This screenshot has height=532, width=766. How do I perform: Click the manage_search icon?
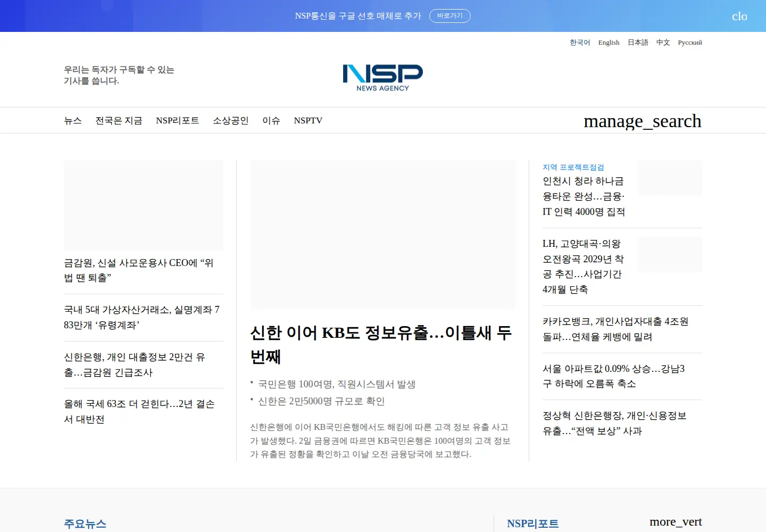click(x=643, y=121)
